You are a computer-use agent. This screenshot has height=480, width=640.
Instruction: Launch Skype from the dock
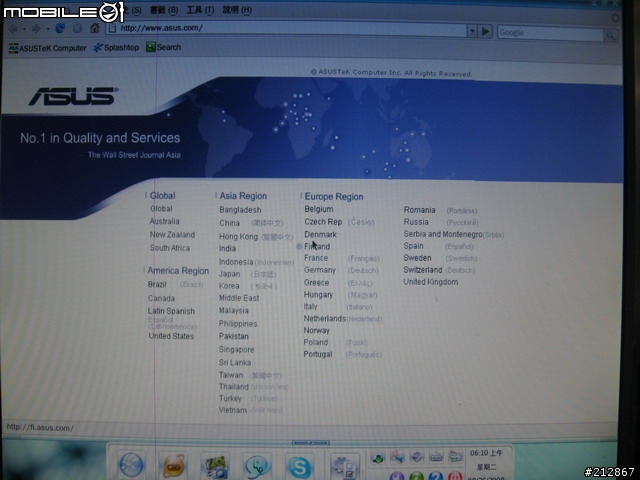click(300, 466)
